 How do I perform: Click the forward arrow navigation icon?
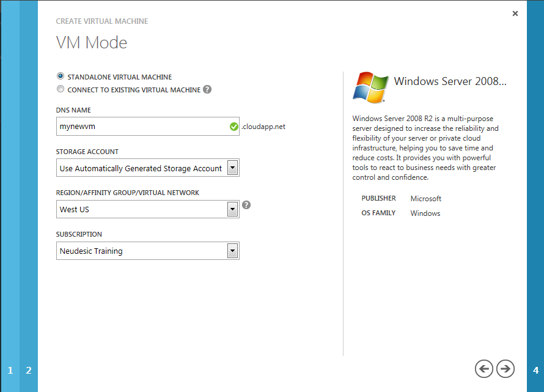[x=505, y=369]
